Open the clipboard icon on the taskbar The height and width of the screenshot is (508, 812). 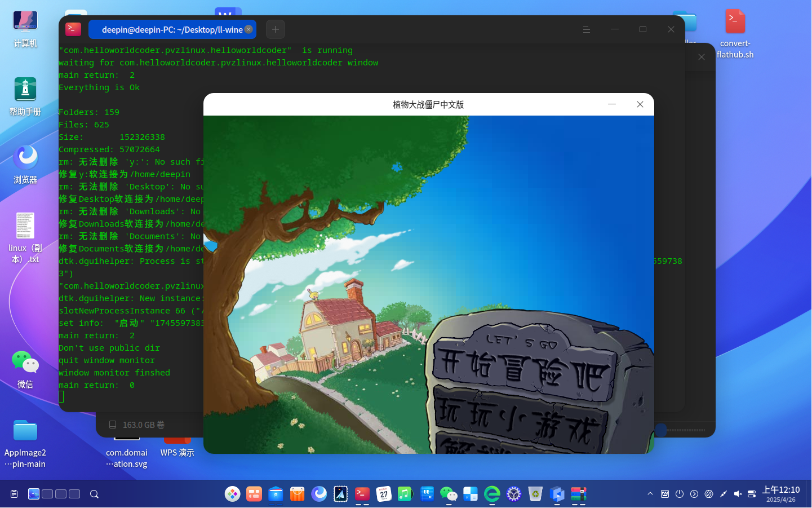(14, 494)
